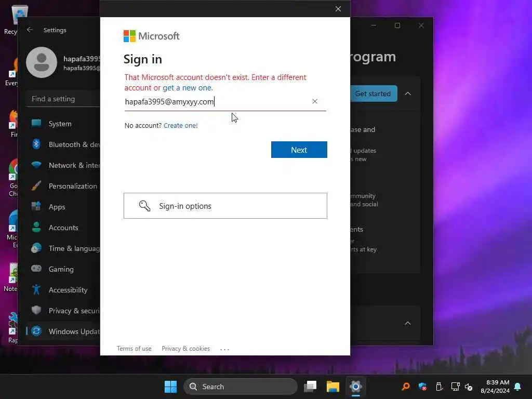Click the Next button in sign-in dialog
This screenshot has height=399, width=532.
299,150
